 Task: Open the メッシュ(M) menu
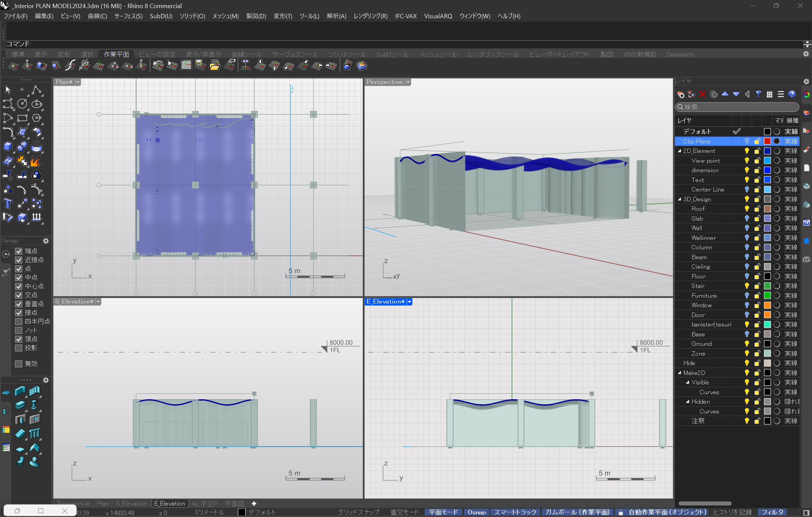click(225, 16)
